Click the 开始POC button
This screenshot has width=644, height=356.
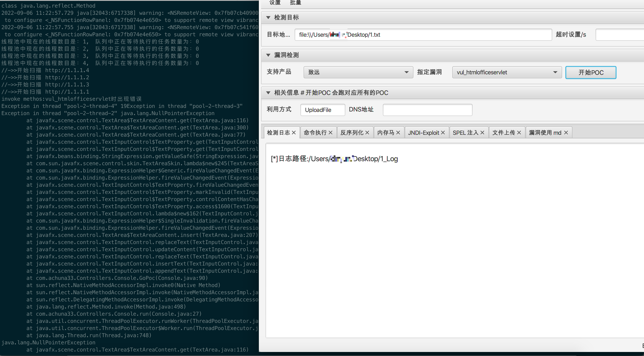[x=591, y=72]
